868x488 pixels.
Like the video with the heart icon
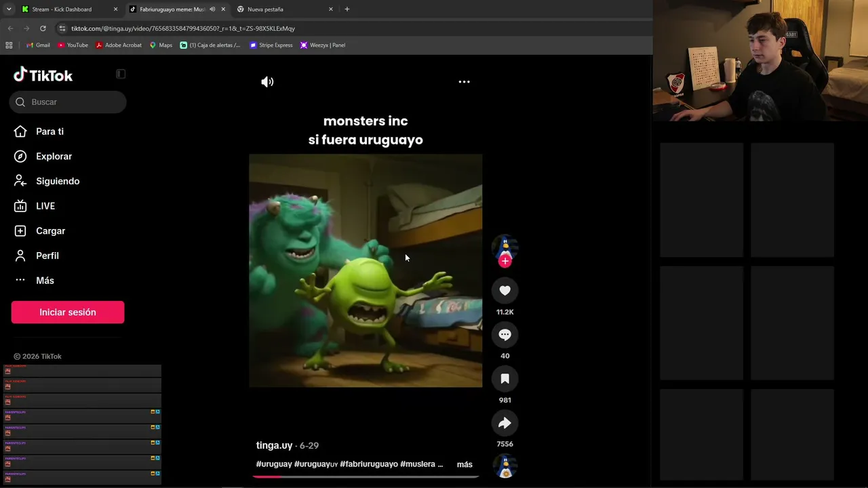click(505, 291)
